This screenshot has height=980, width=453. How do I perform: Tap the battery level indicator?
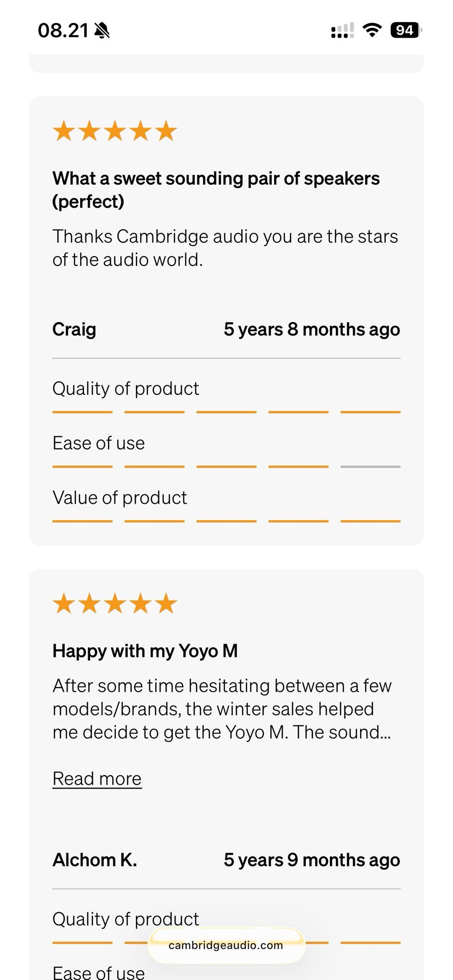405,30
